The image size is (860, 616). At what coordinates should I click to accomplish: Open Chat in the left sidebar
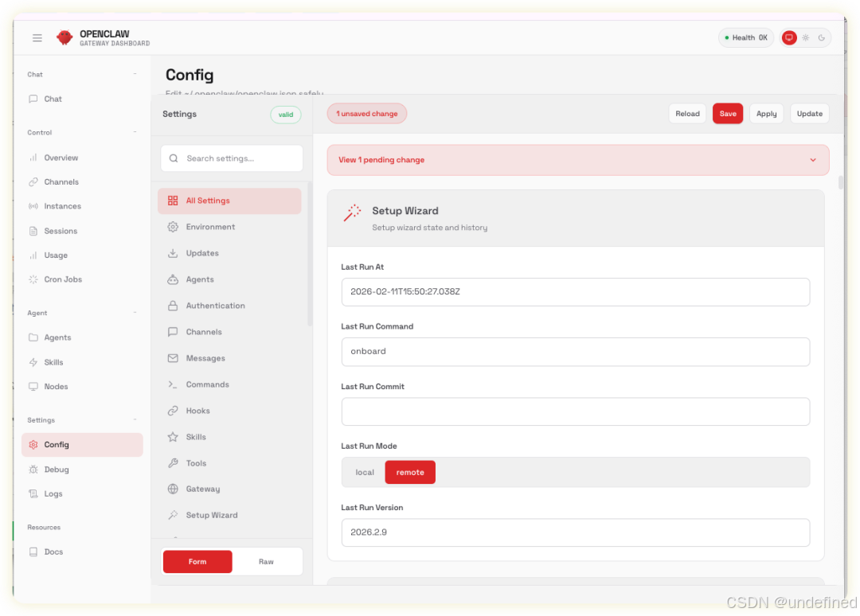(x=82, y=99)
